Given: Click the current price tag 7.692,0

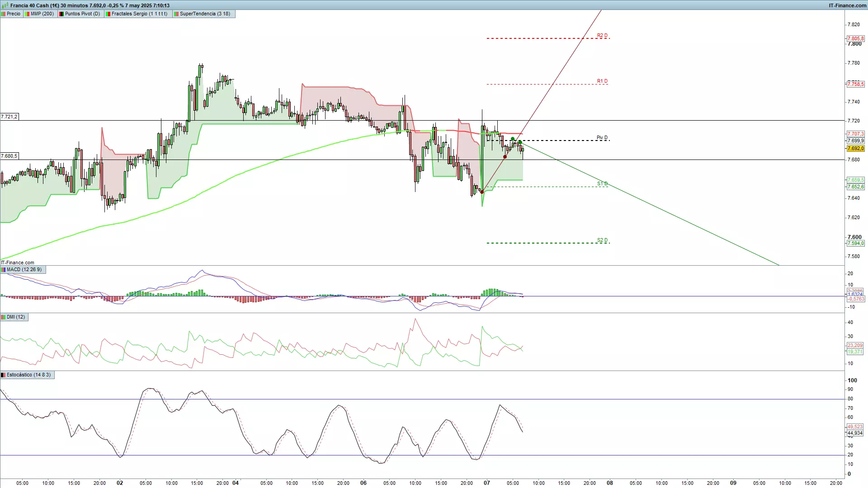Looking at the screenshot, I should click(855, 148).
